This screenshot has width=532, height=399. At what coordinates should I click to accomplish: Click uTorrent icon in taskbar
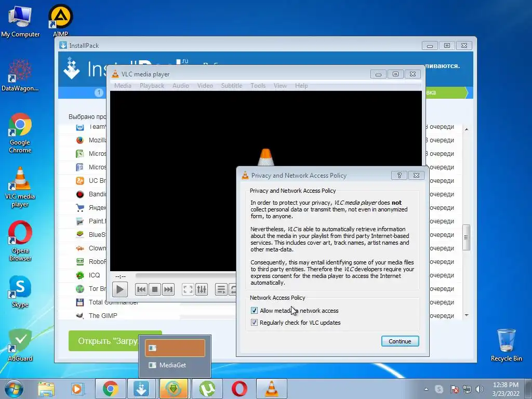click(x=207, y=389)
